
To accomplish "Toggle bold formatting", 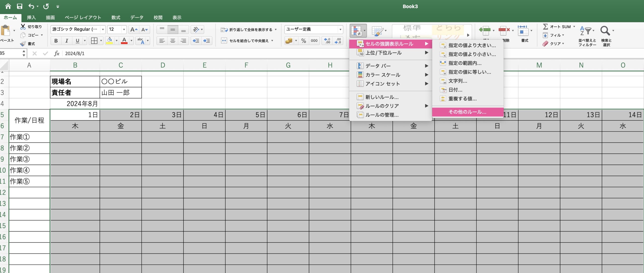I will [x=56, y=41].
